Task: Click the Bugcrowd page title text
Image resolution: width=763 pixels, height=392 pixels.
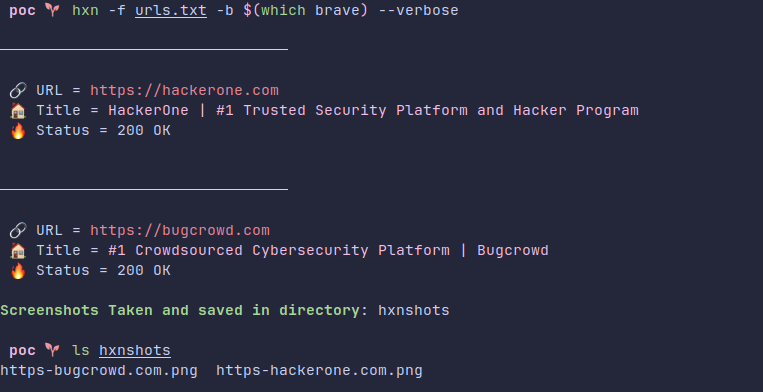Action: point(328,250)
